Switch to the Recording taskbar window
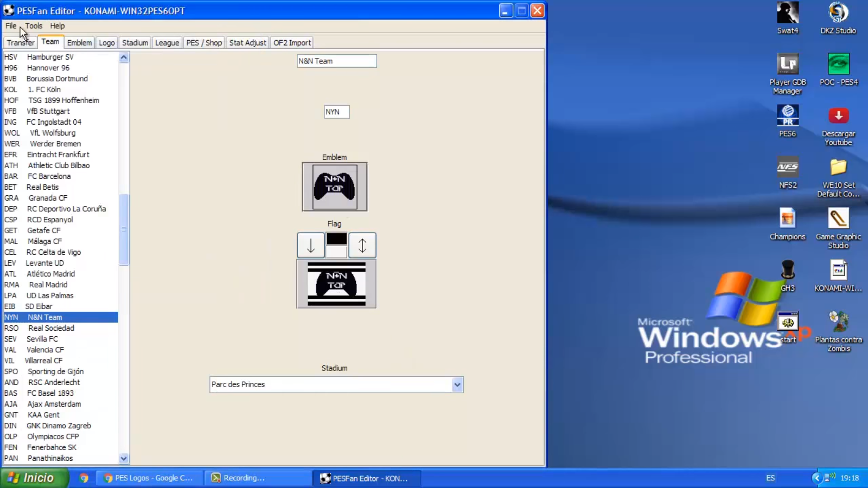868x488 pixels. [258, 478]
